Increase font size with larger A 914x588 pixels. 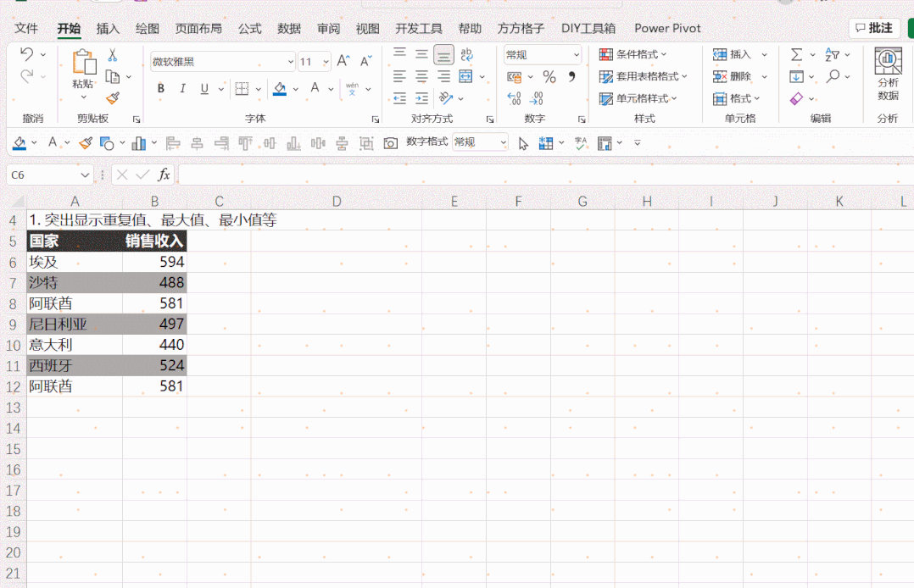point(343,61)
